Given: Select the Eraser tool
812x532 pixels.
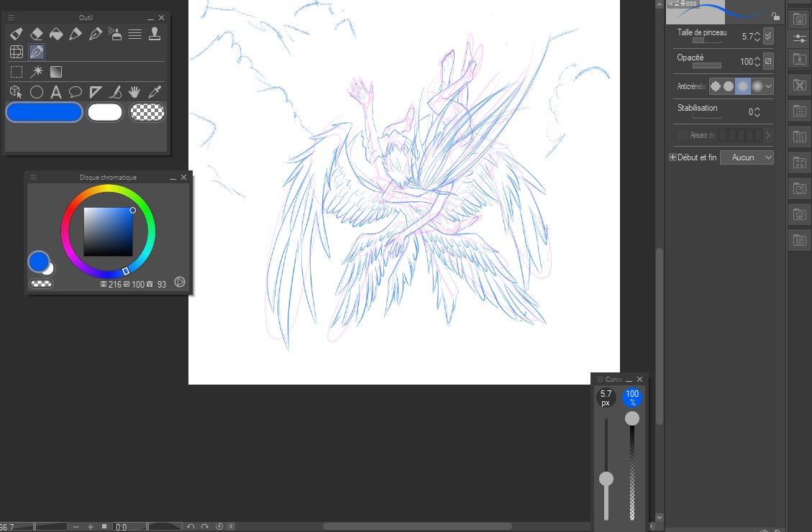Looking at the screenshot, I should coord(37,34).
